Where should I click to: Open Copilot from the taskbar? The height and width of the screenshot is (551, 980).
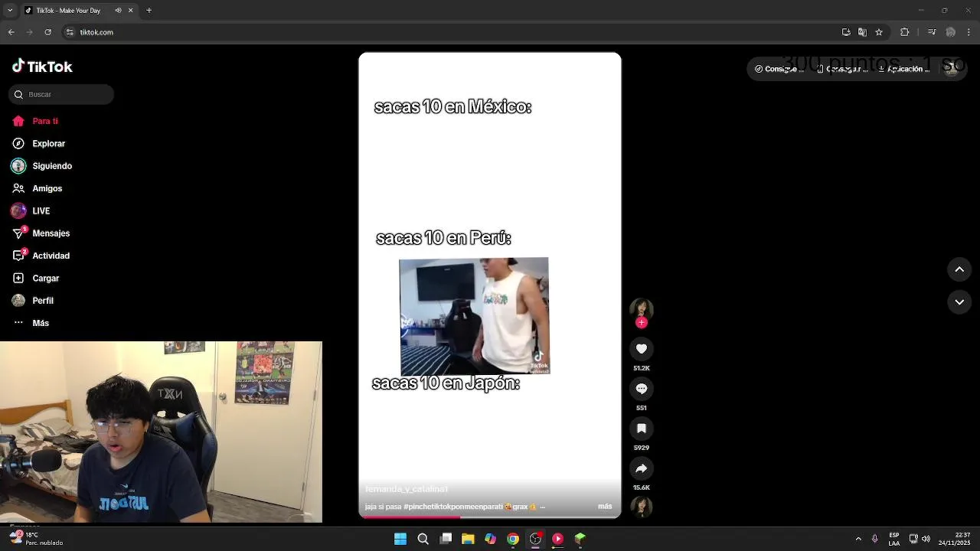point(490,539)
